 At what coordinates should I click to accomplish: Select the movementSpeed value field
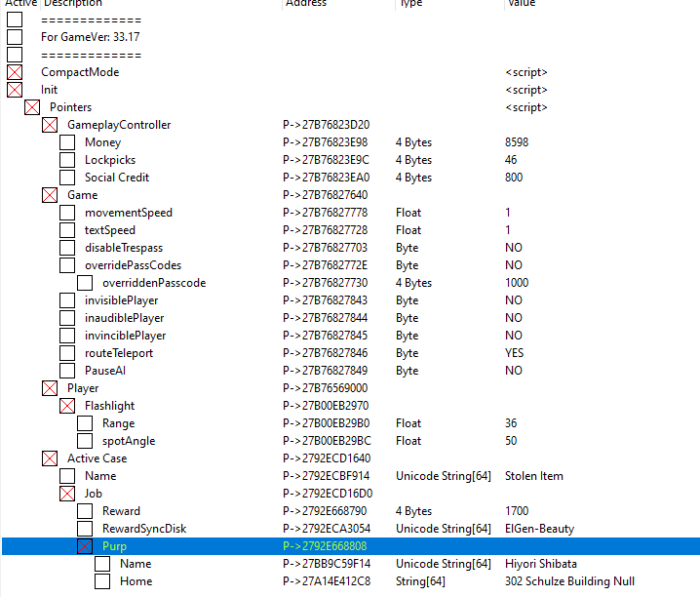508,213
